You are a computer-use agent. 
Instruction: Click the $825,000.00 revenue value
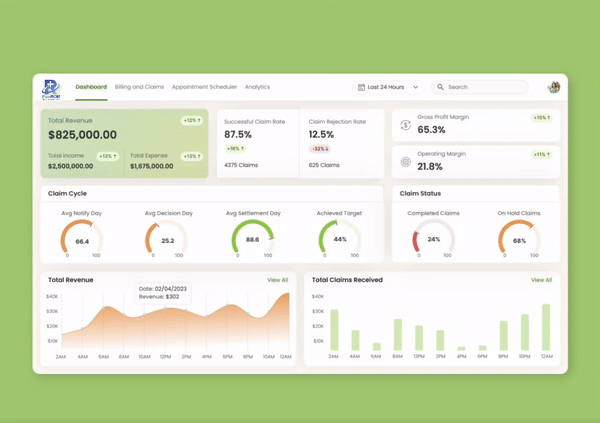(x=82, y=135)
